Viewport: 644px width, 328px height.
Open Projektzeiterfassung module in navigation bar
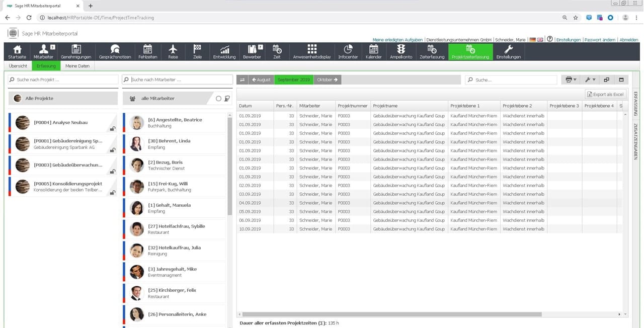(x=470, y=52)
